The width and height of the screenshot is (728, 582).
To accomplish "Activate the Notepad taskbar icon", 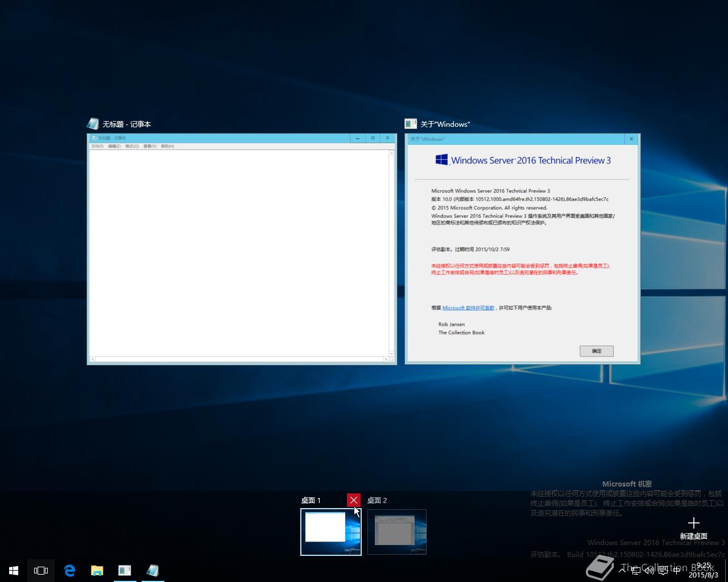I will click(152, 571).
